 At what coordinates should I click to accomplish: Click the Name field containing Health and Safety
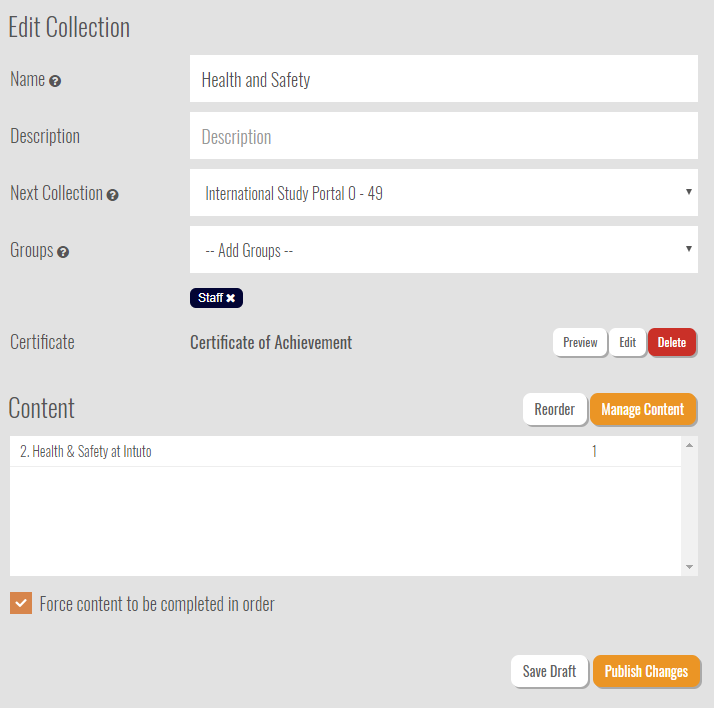point(444,79)
